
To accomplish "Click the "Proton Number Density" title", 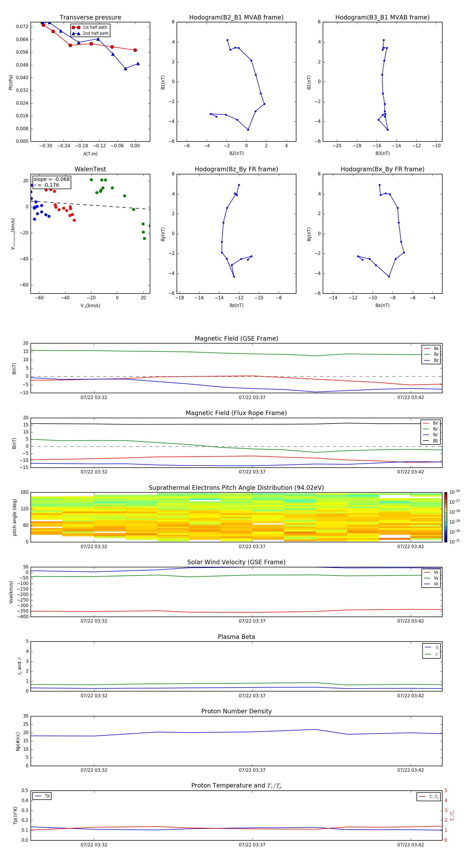I will pos(236,712).
